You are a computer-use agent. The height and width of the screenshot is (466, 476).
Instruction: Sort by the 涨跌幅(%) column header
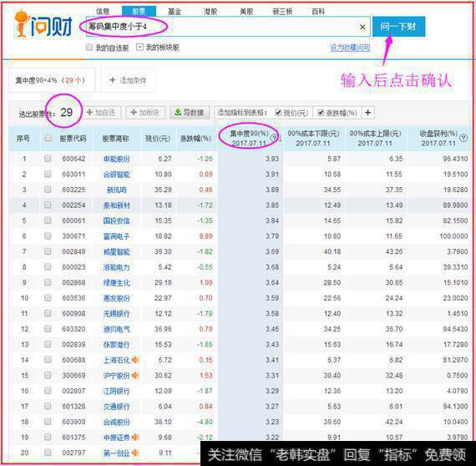[195, 139]
